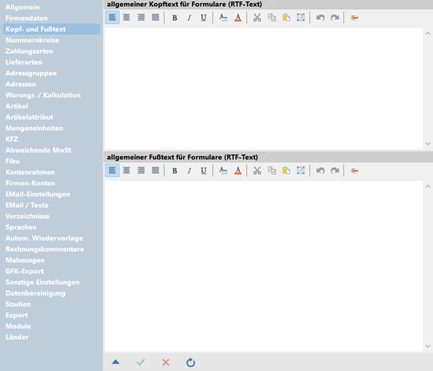This screenshot has height=371, width=433.
Task: Open the Allgemein settings section
Action: [x=22, y=7]
